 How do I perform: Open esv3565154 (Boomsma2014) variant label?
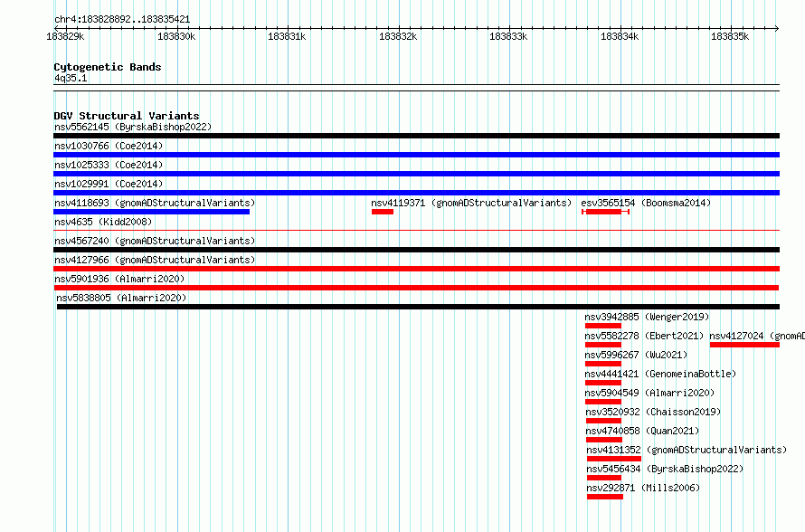646,203
